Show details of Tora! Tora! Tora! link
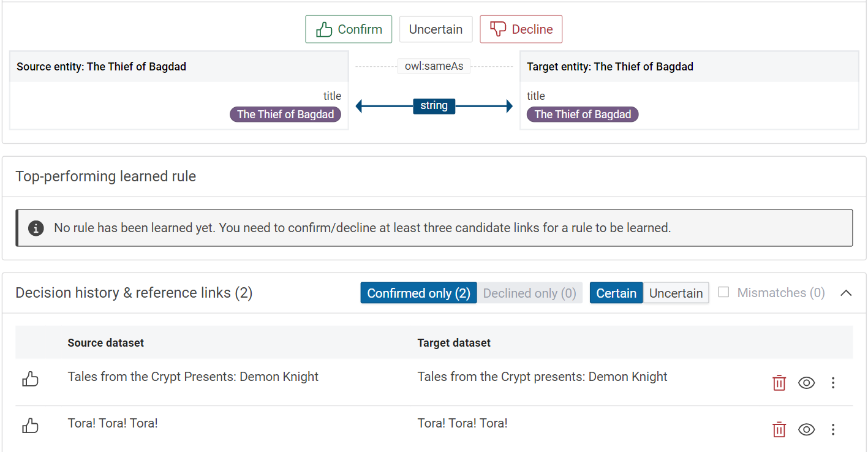The image size is (868, 452). pyautogui.click(x=806, y=429)
